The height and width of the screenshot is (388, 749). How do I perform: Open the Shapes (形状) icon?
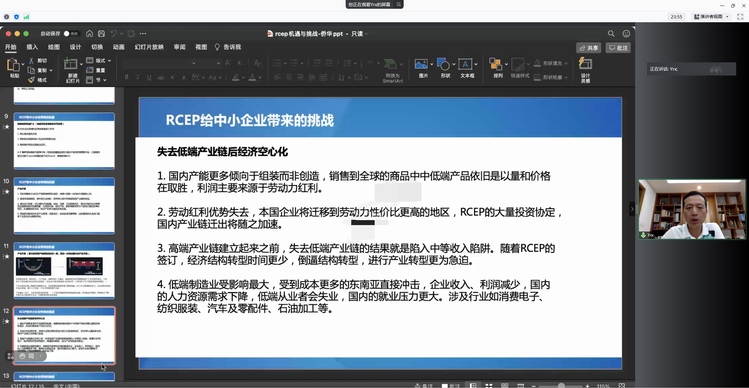(x=444, y=64)
